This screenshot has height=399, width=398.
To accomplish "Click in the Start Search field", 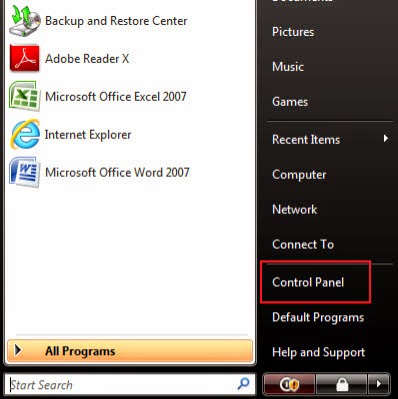I will pyautogui.click(x=130, y=385).
